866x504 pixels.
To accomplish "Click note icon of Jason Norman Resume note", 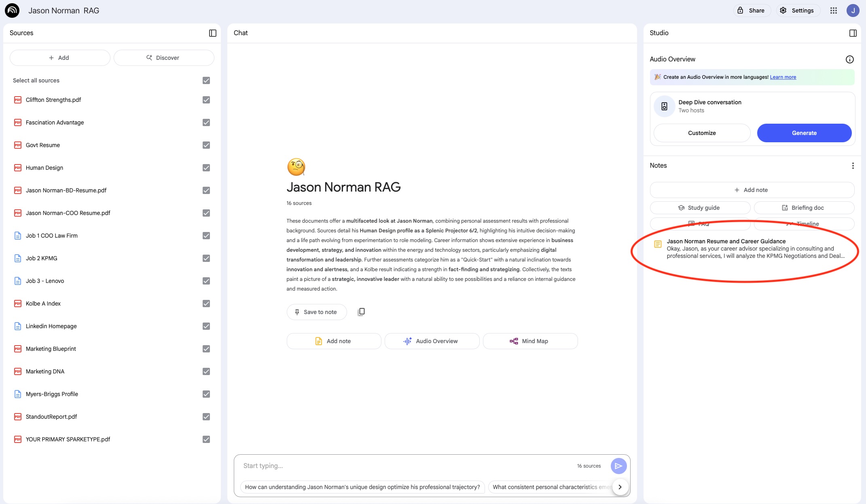I will click(658, 245).
